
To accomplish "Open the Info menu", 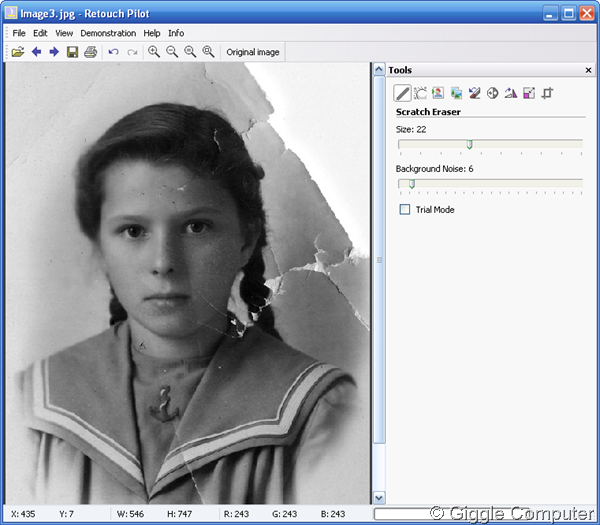I will (x=176, y=33).
